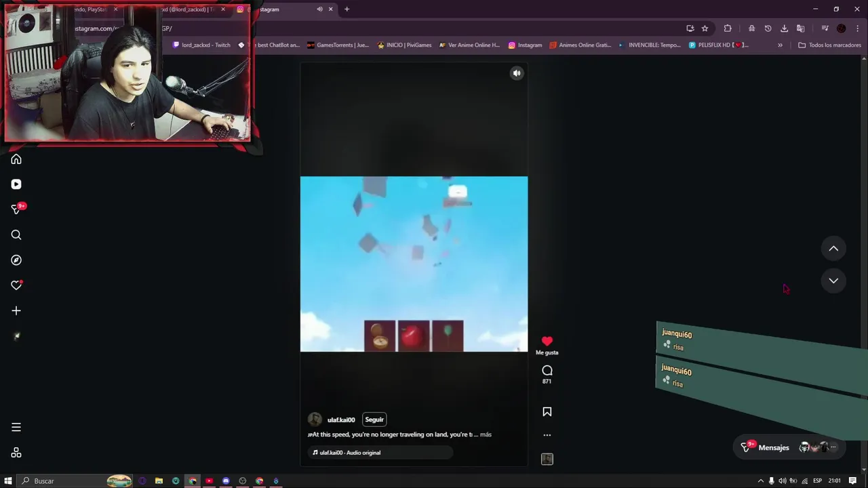
Task: Open 'INICIO | PiviGames' bookmark
Action: (x=404, y=45)
